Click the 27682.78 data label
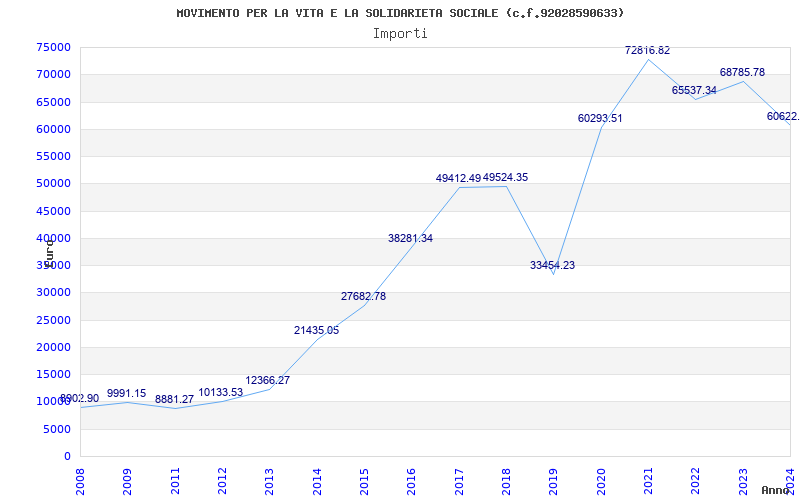Image resolution: width=800 pixels, height=500 pixels. (363, 296)
